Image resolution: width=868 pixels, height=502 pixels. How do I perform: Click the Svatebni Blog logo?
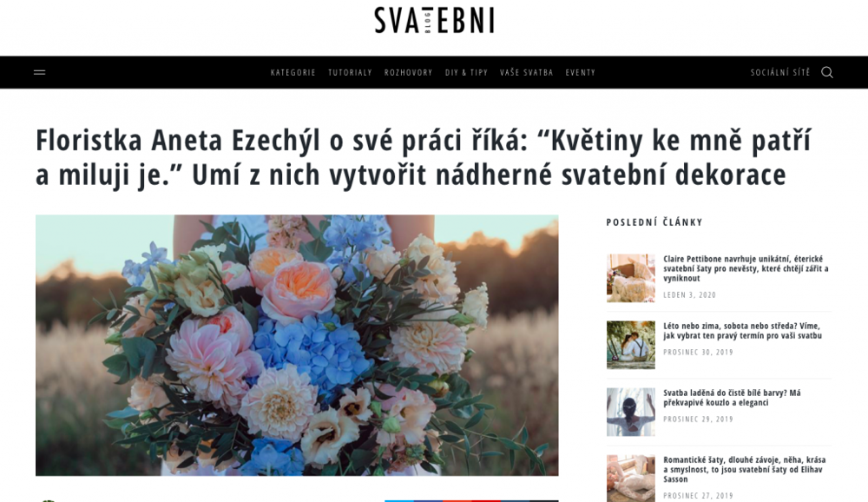[x=434, y=21]
